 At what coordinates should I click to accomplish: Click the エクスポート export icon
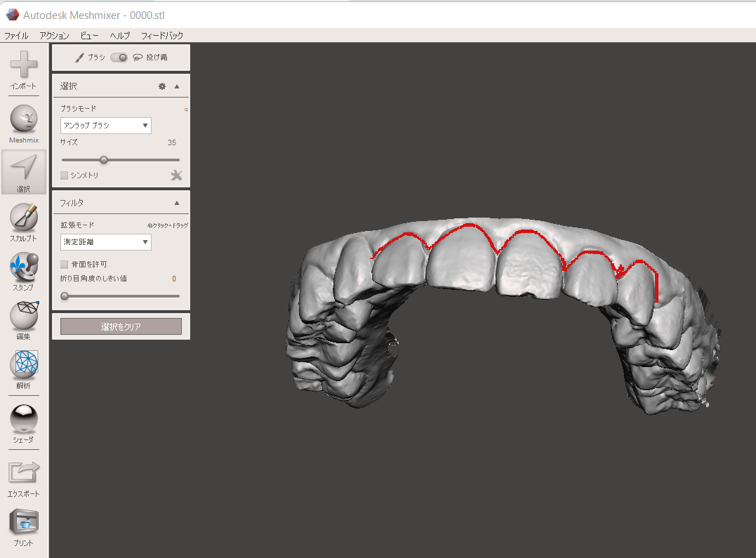(x=24, y=472)
